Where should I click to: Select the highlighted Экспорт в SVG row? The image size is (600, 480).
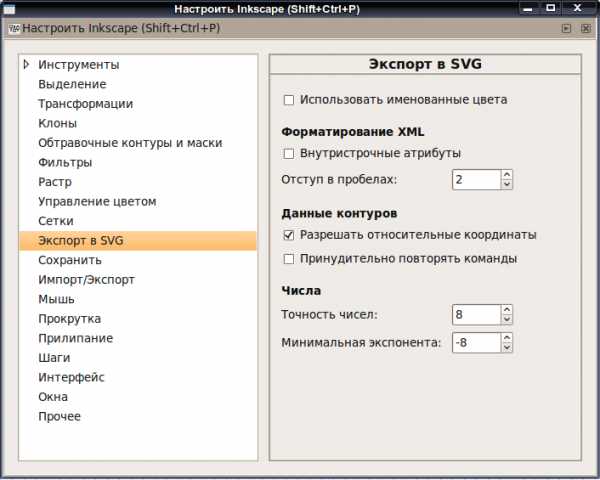[138, 241]
